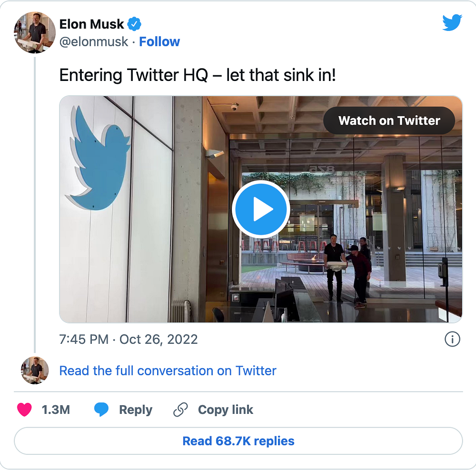Click the @elonmusk handle

click(x=93, y=42)
